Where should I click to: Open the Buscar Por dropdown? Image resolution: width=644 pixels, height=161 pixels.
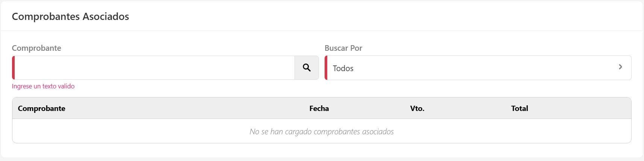(478, 68)
